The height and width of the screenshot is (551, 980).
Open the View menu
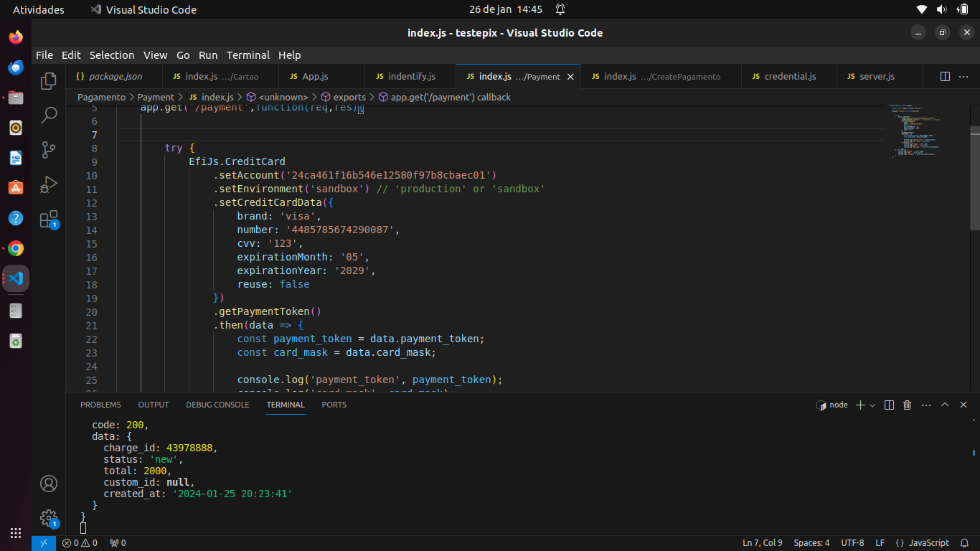pos(155,55)
